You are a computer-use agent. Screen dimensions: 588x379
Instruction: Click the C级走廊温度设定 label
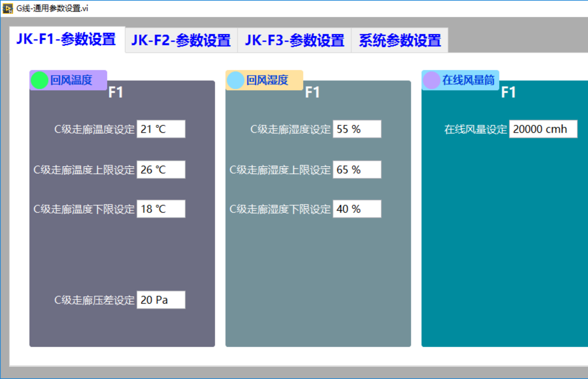pos(94,129)
